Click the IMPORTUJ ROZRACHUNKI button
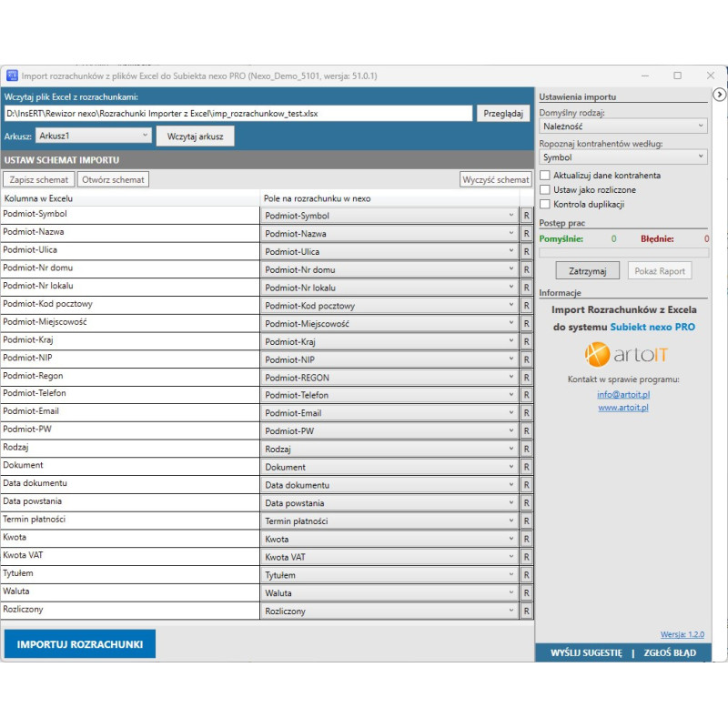The image size is (728, 728). [80, 643]
